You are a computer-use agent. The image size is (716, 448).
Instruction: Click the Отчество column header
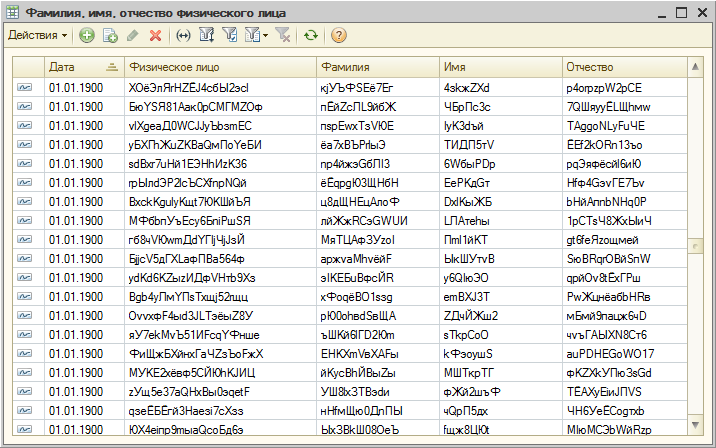(624, 67)
